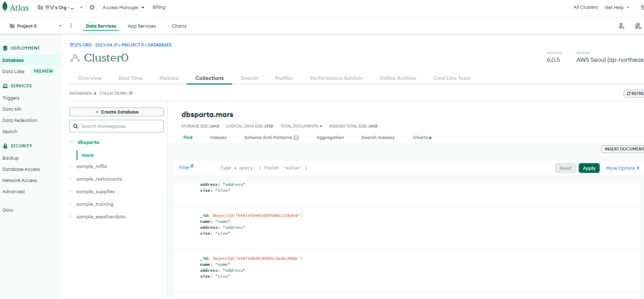Click the plus icon on Create Database
This screenshot has width=644, height=299.
pyautogui.click(x=97, y=112)
